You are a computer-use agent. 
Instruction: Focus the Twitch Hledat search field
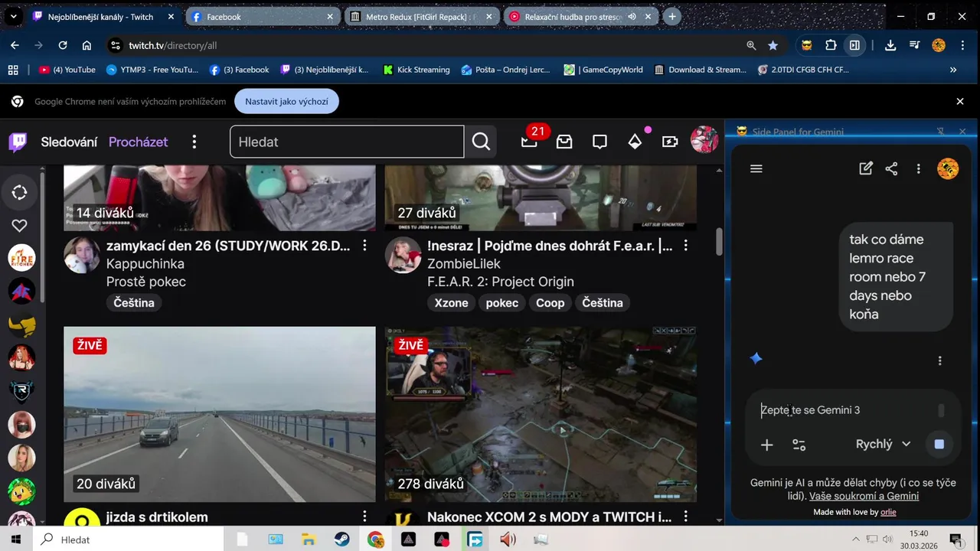click(347, 142)
